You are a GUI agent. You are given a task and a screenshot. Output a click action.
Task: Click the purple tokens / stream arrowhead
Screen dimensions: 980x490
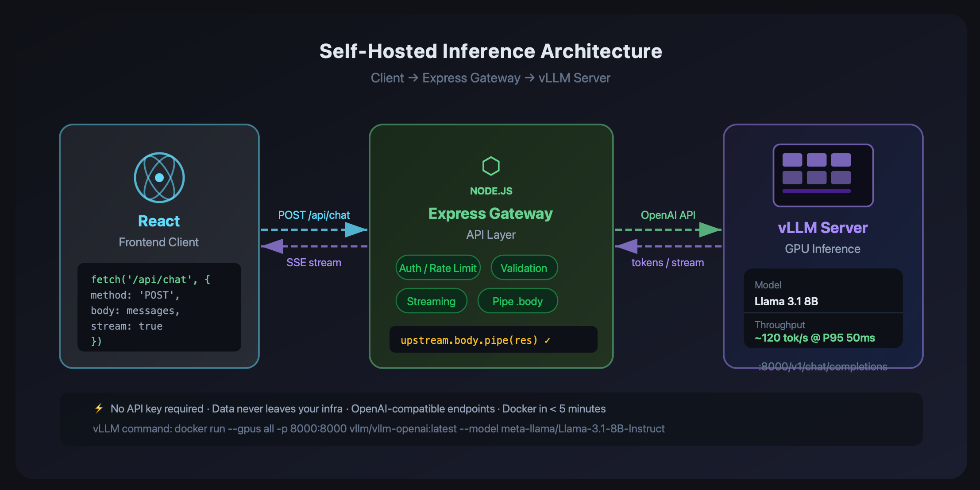coord(626,246)
